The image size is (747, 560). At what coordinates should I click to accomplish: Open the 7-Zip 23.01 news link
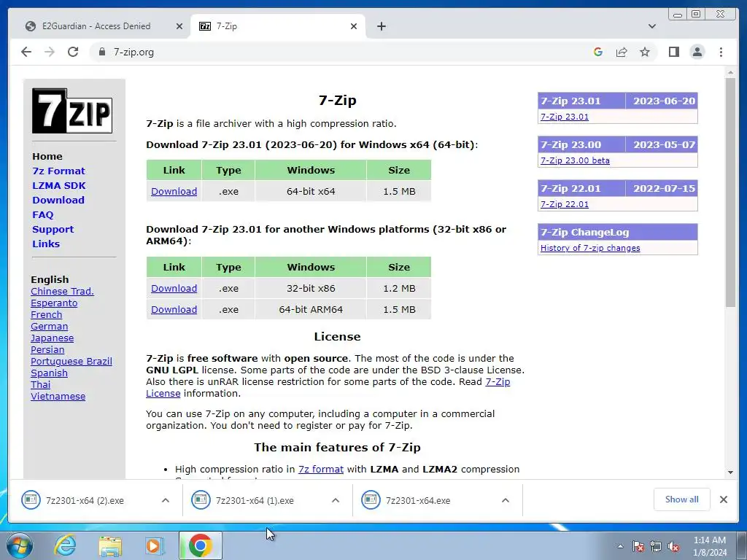coord(565,117)
